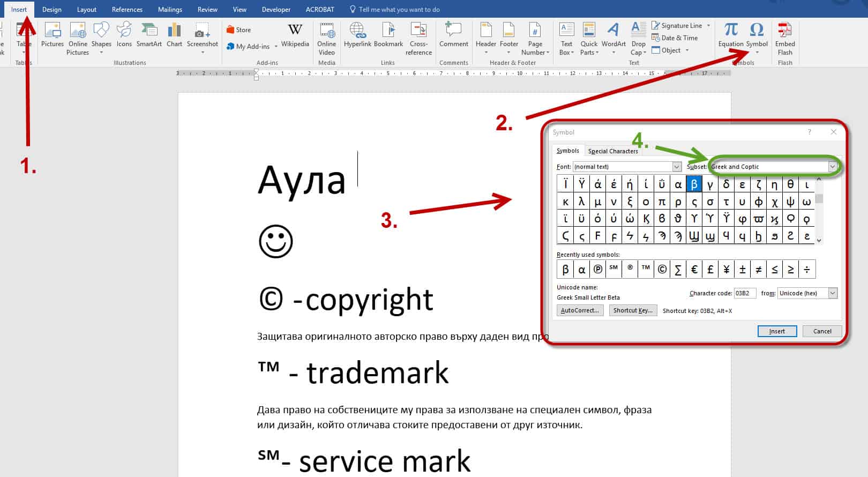Expand the Header dropdown

[x=486, y=53]
